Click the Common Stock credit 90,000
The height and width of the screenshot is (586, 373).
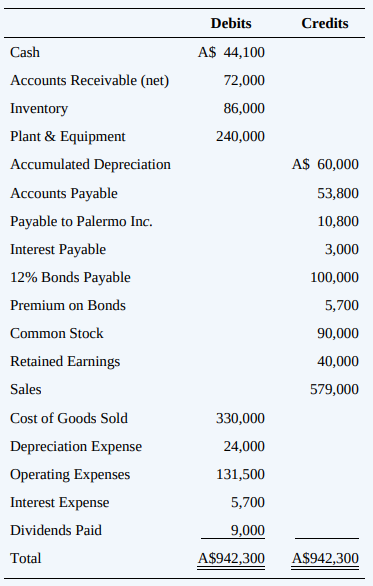338,333
